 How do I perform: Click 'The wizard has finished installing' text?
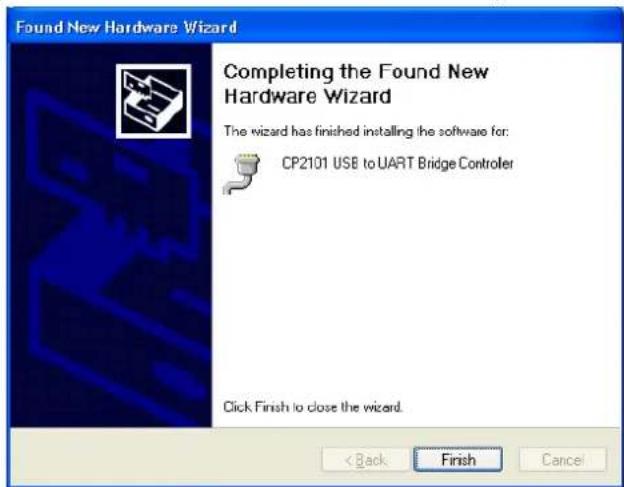366,131
